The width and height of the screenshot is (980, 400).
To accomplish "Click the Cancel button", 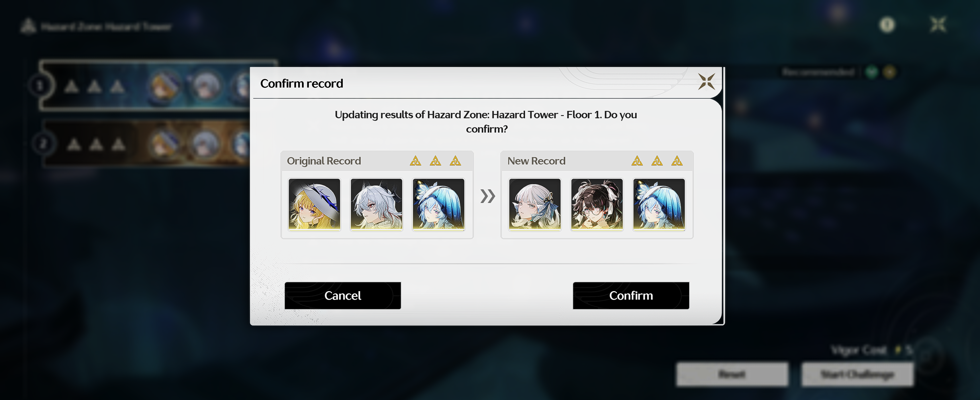I will point(342,295).
